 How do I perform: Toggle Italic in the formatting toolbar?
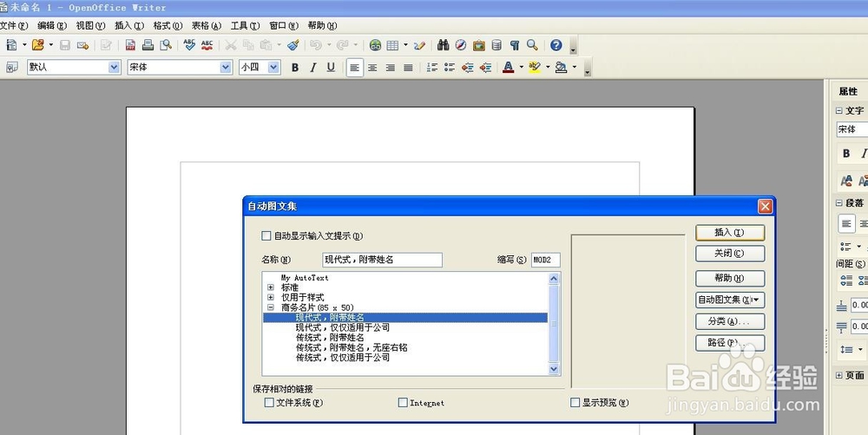click(x=312, y=68)
